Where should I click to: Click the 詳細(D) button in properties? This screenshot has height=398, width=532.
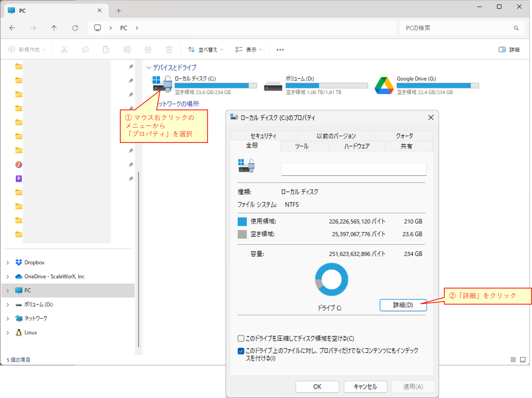click(x=403, y=305)
